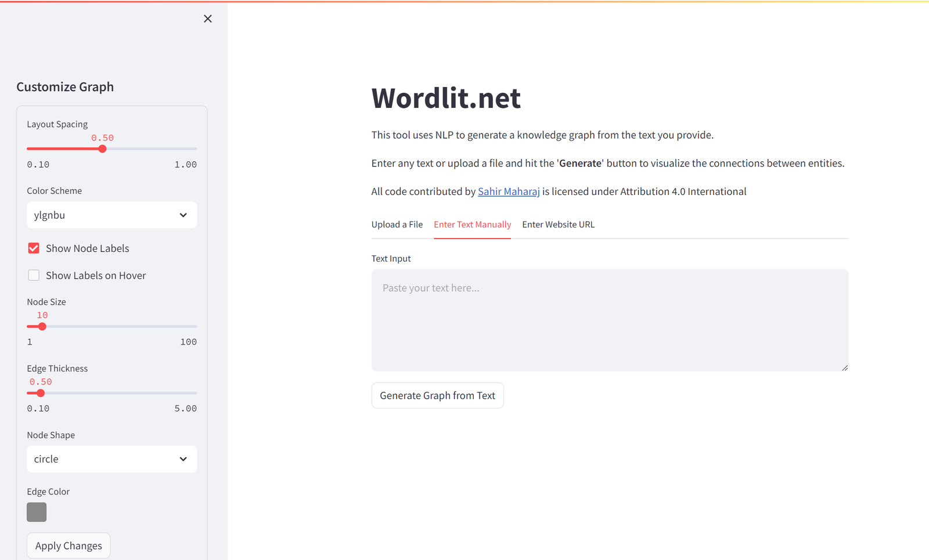Click the Node Size slider handle
This screenshot has width=929, height=560.
[42, 326]
